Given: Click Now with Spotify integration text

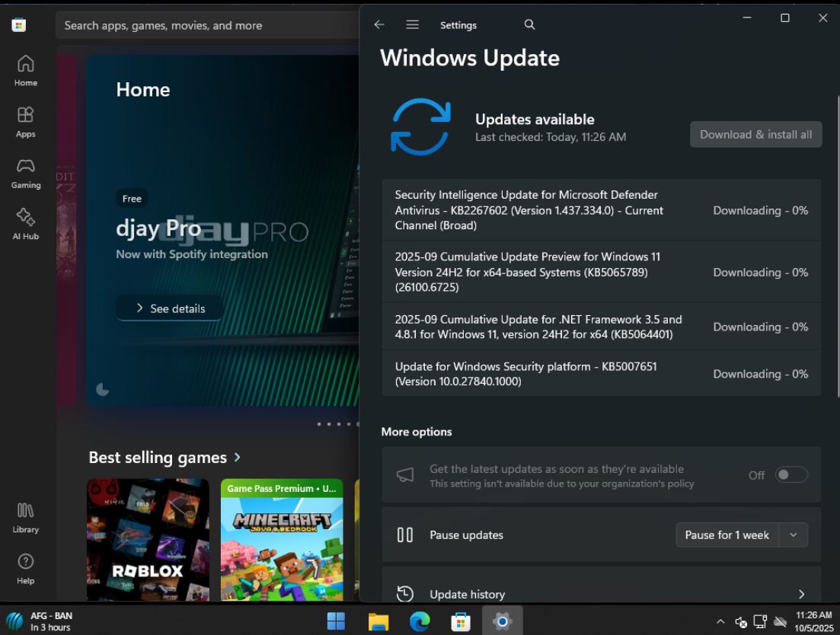Looking at the screenshot, I should coord(192,254).
